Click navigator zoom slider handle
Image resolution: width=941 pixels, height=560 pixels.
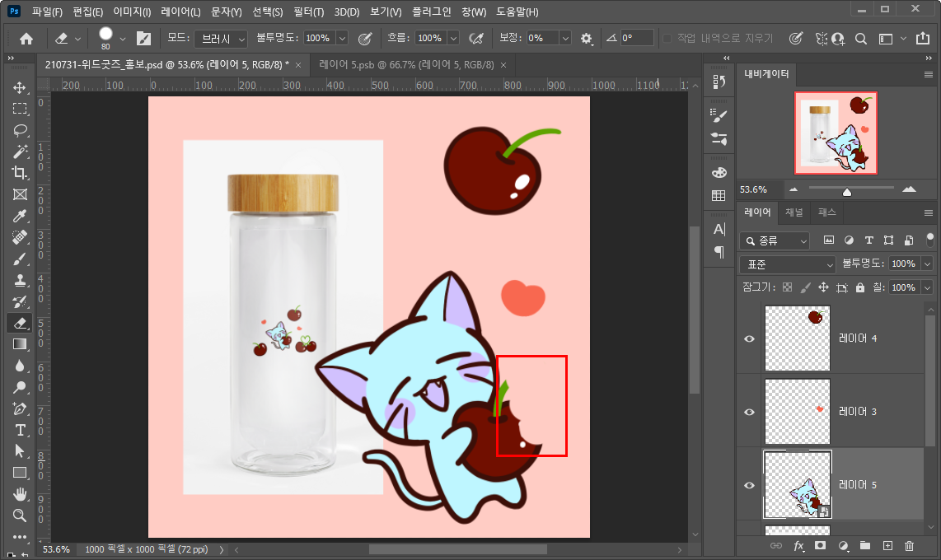tap(847, 192)
